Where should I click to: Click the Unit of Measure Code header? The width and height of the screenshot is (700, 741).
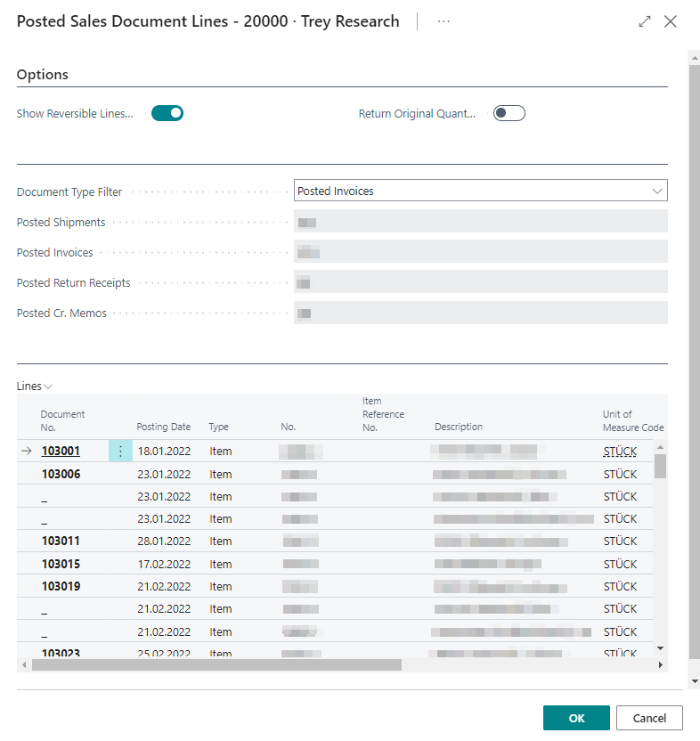633,420
